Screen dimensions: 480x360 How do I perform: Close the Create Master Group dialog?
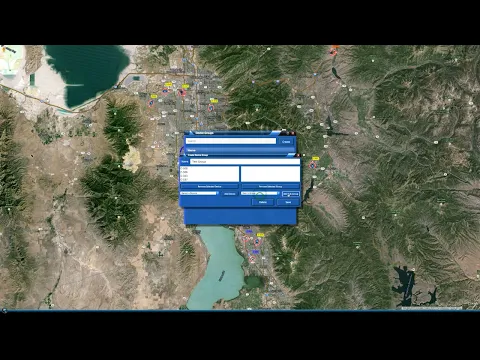pos(298,155)
